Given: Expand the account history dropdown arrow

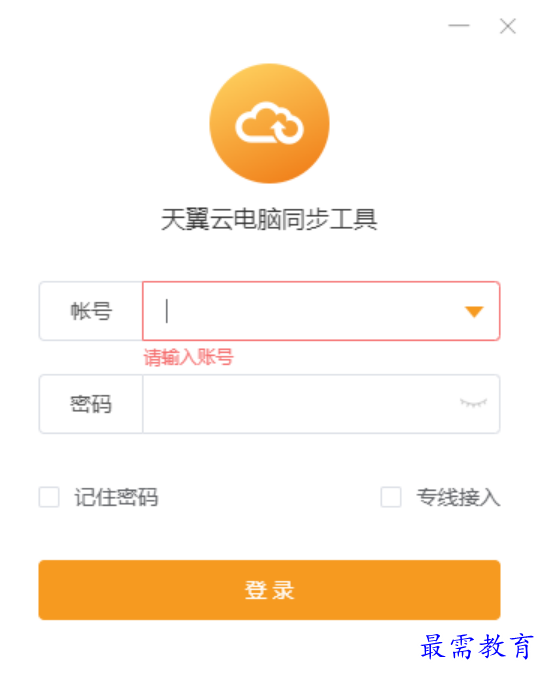Looking at the screenshot, I should point(474,311).
